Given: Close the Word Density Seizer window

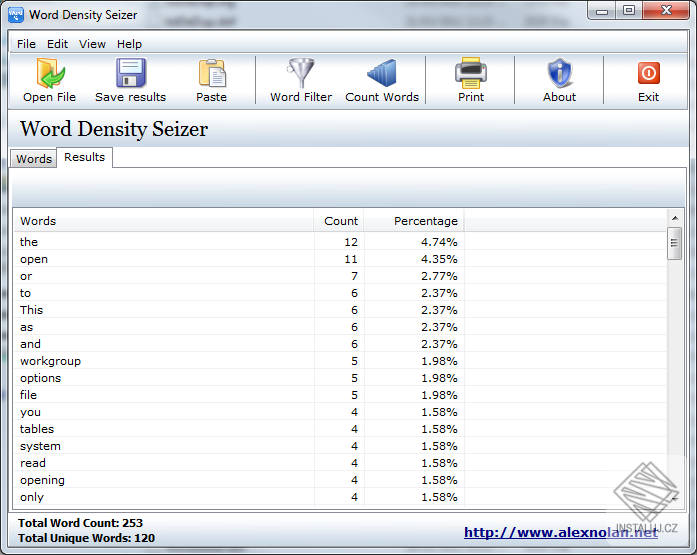Looking at the screenshot, I should [666, 11].
